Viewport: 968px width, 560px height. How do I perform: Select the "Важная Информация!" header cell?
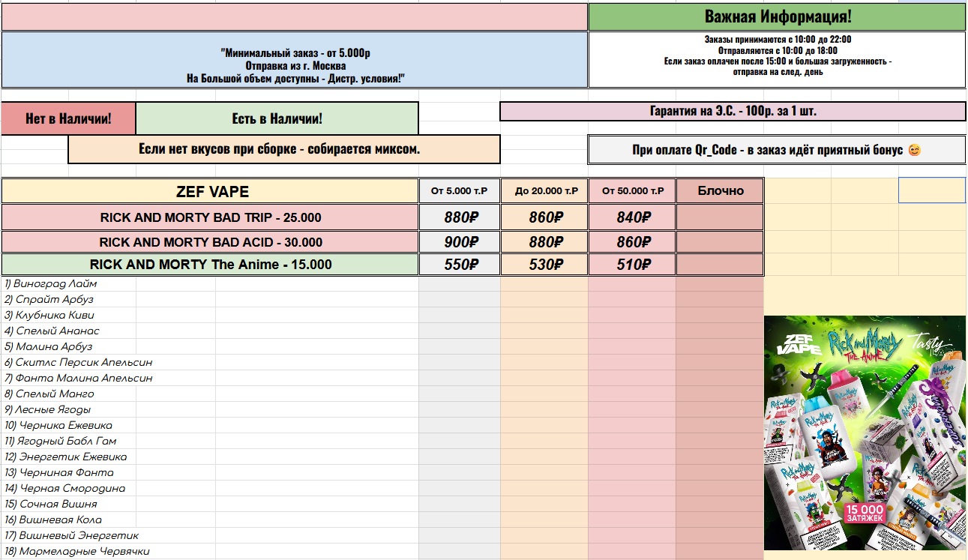[x=778, y=17]
